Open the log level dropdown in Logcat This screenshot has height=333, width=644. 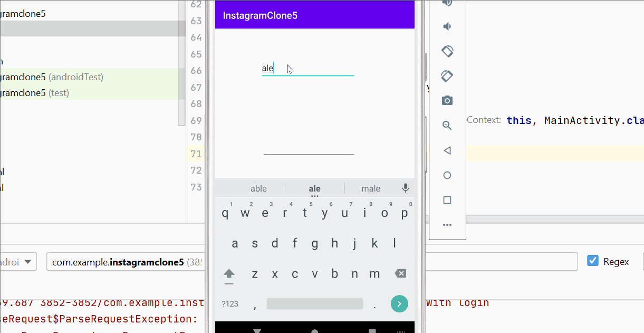pos(18,262)
